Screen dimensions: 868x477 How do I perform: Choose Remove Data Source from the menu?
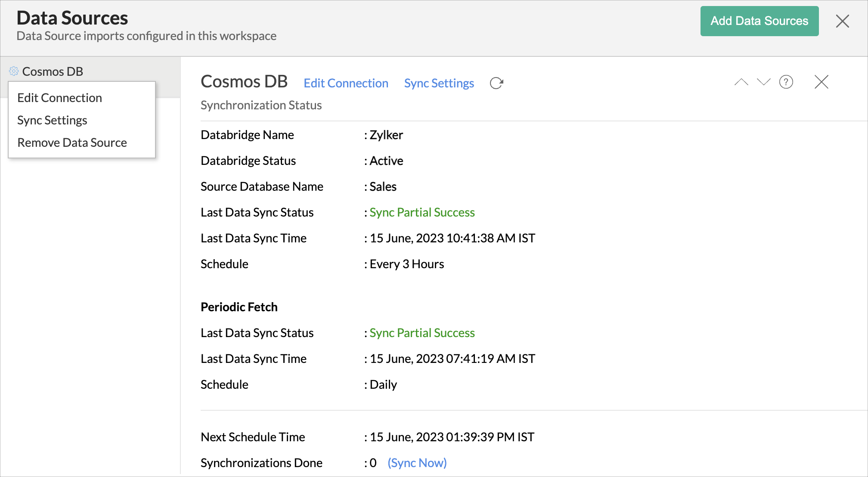(72, 142)
